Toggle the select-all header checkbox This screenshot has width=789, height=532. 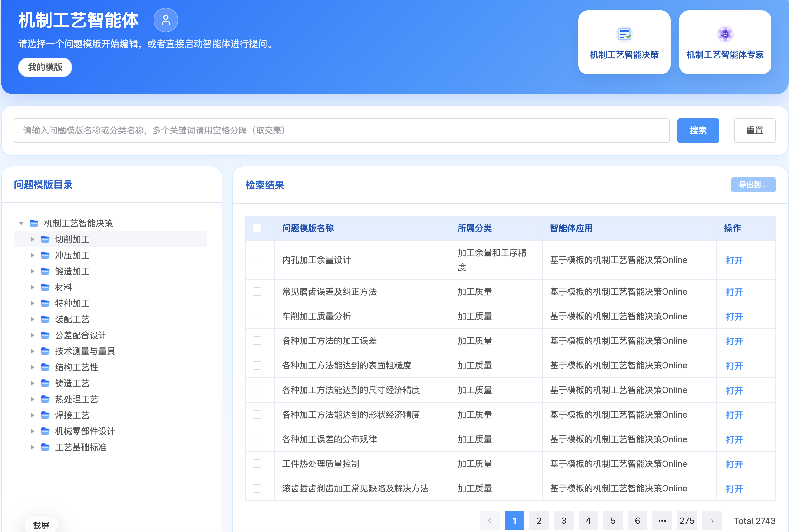[257, 228]
